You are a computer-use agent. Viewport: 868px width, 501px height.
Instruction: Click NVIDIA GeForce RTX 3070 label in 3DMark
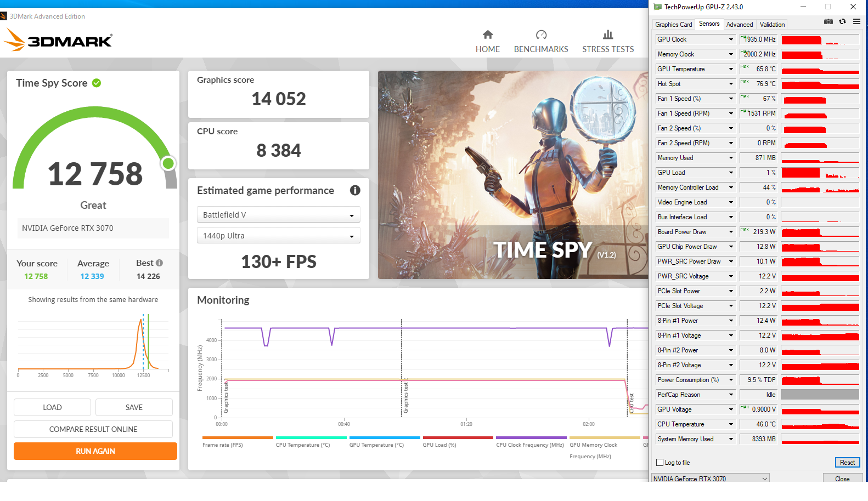click(67, 228)
